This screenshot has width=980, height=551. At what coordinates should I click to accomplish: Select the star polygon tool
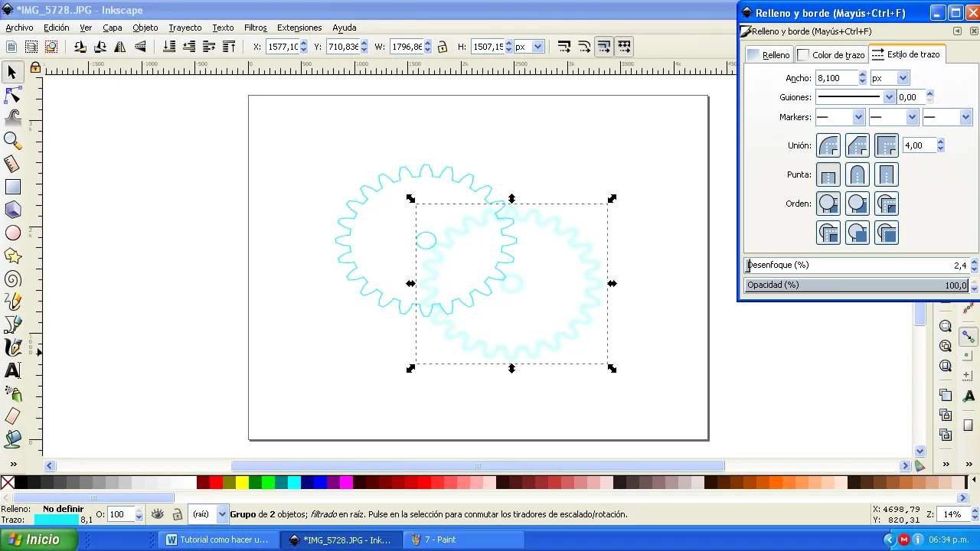coord(12,256)
